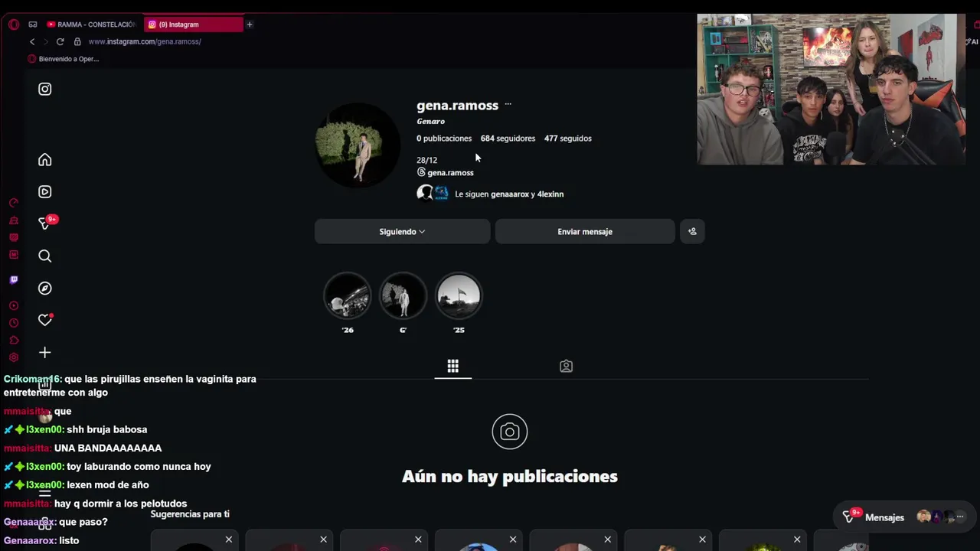The height and width of the screenshot is (551, 980).
Task: Click the webcam overlay video
Action: click(x=831, y=89)
